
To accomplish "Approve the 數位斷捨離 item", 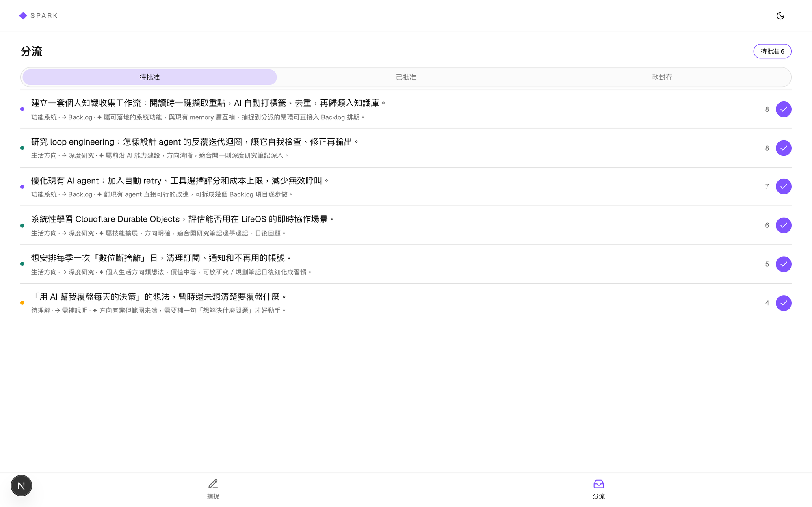I will point(784,264).
